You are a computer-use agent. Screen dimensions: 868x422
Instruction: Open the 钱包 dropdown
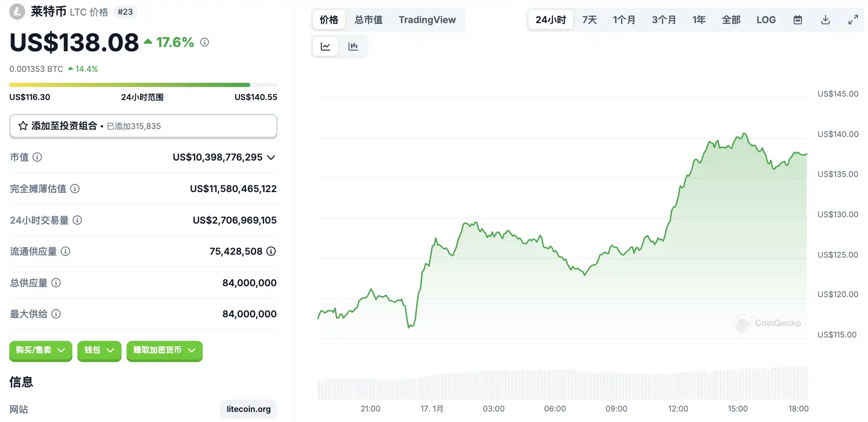pos(99,350)
